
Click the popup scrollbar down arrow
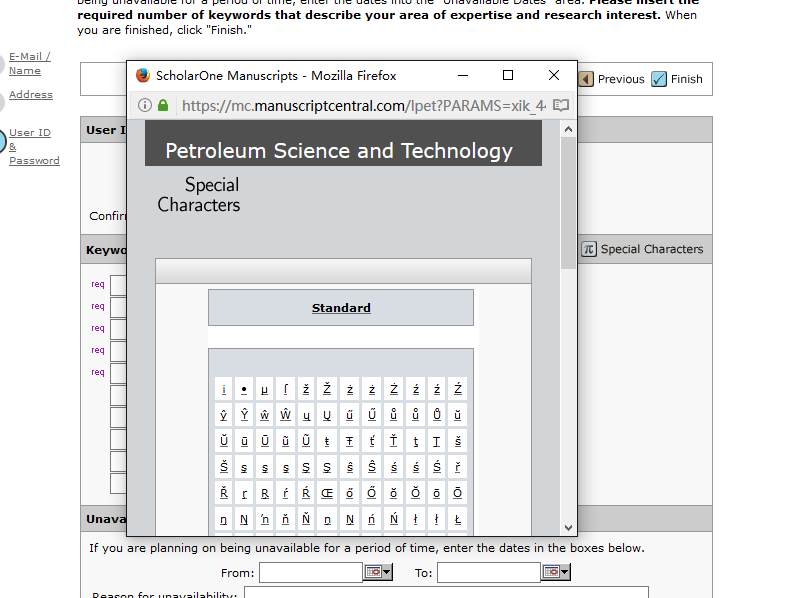(569, 528)
